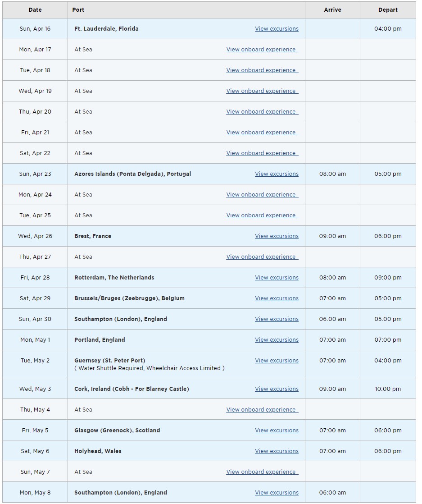View onboard experience for Mon, Apr 17
Viewport: 422px width, 504px height.
point(262,50)
